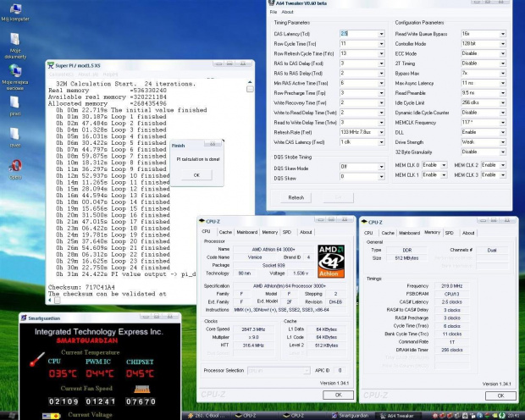
Task: Click the Super PI window title icon
Action: point(51,65)
